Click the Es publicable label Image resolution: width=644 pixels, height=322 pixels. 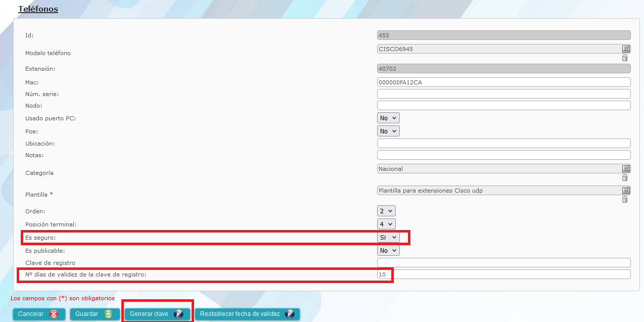(x=45, y=250)
